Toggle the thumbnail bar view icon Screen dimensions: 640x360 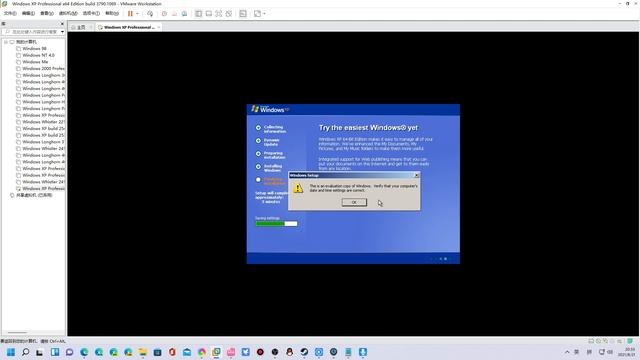coord(209,13)
